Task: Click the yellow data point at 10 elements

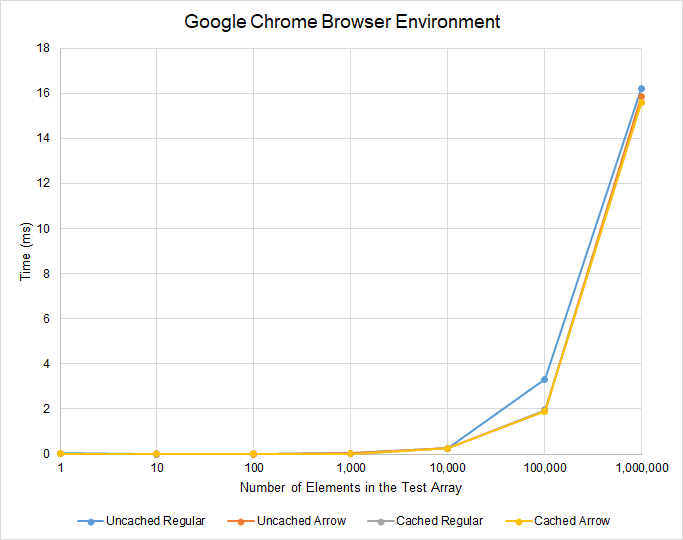Action: [x=156, y=454]
